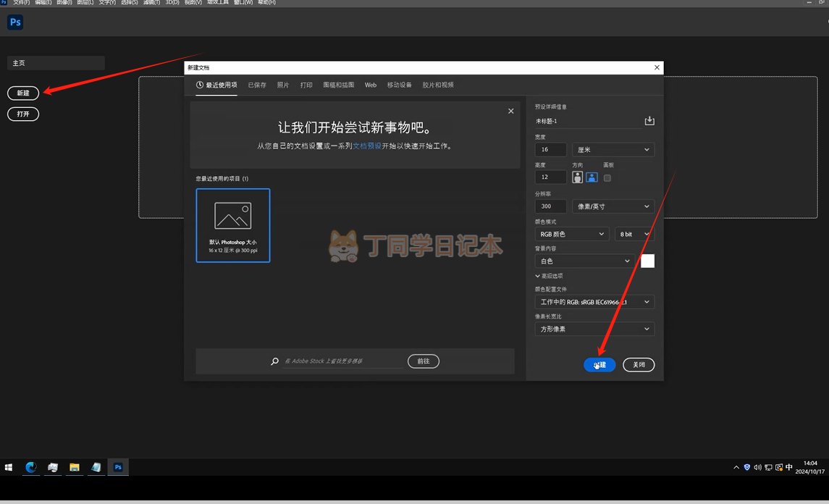Click the white background color swatch

pos(647,261)
